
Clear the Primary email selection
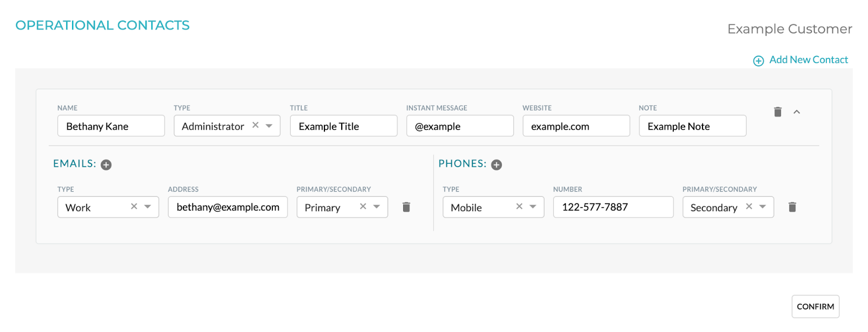point(363,207)
